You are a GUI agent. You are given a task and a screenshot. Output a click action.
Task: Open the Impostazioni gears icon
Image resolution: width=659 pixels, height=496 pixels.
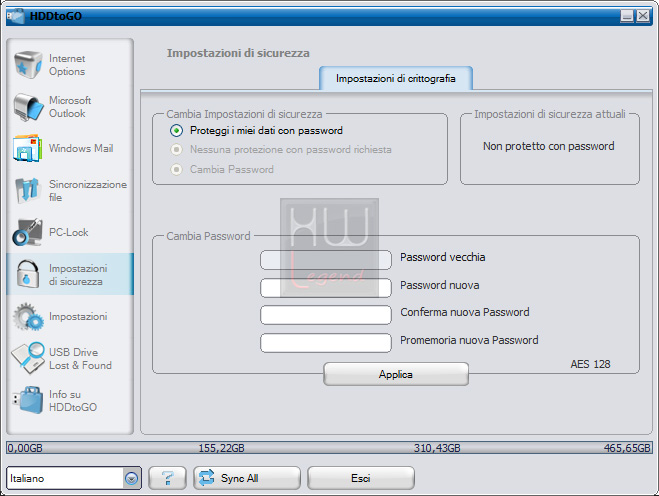(x=28, y=316)
